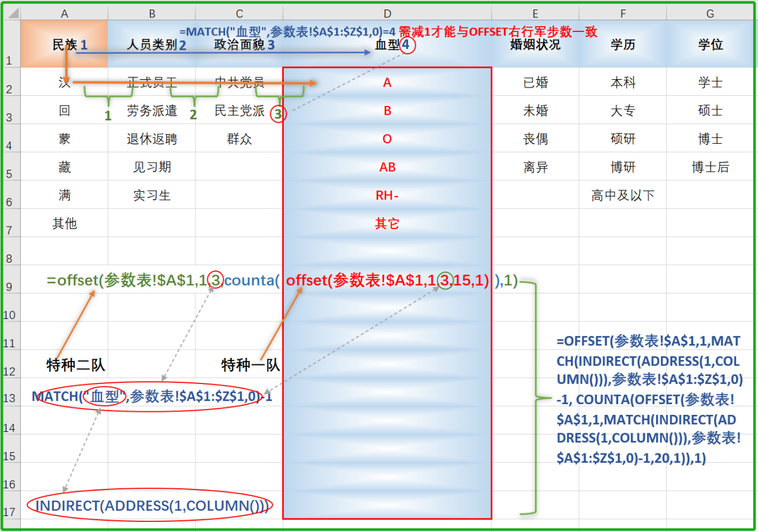
Task: Select the cell containing 蒙
Action: [x=64, y=138]
